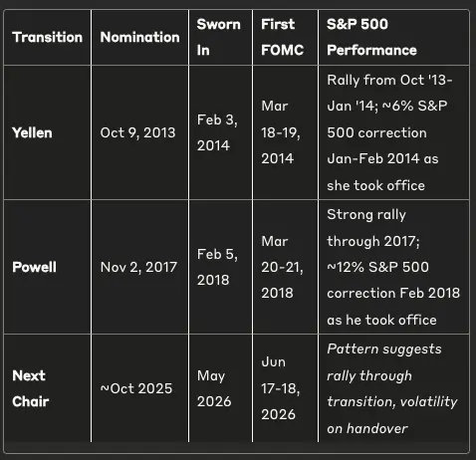476x460 pixels.
Task: Click the Transition column header
Action: tap(47, 37)
